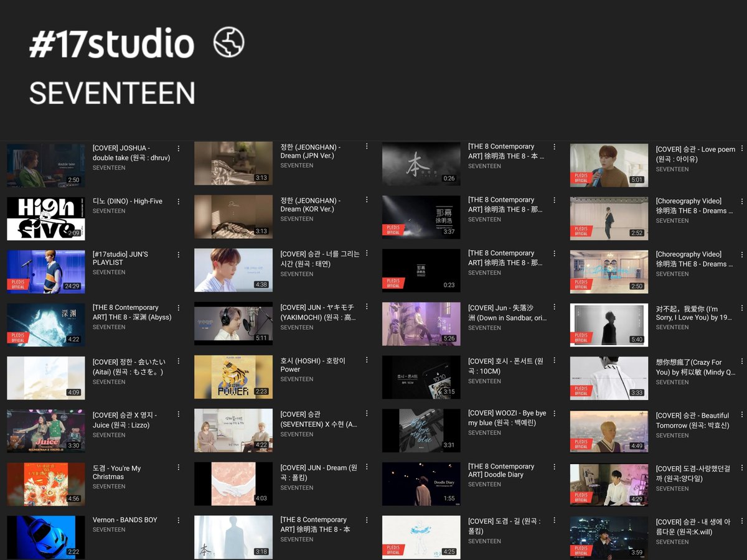The image size is (747, 560).
Task: Open options menu for 승관 Love poem cover
Action: coord(742,149)
